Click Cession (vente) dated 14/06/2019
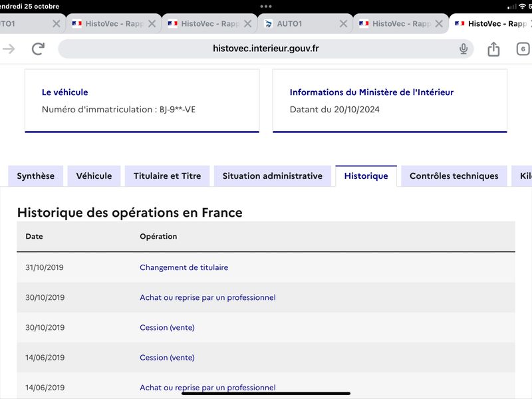 point(168,358)
